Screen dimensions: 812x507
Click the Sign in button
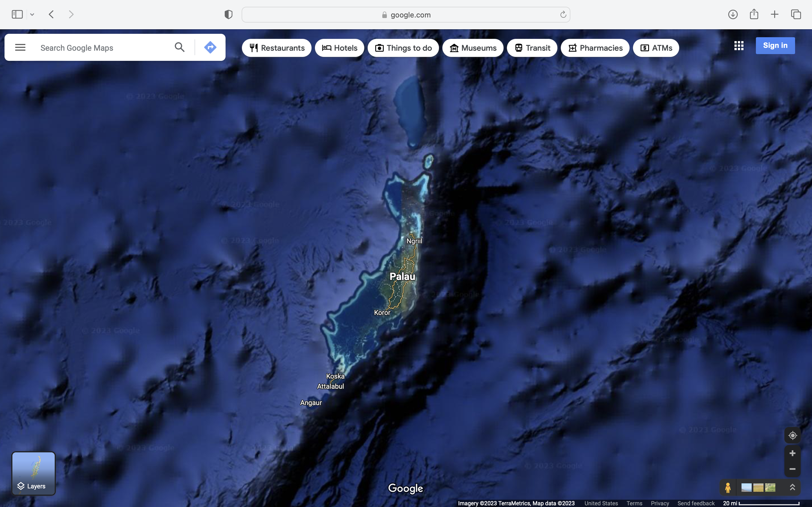coord(775,46)
